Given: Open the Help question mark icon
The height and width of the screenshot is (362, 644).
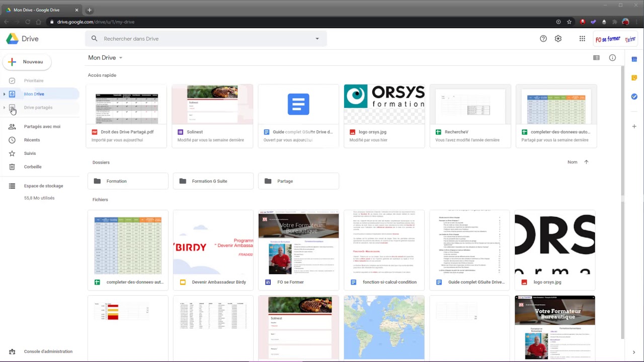Looking at the screenshot, I should pyautogui.click(x=543, y=39).
